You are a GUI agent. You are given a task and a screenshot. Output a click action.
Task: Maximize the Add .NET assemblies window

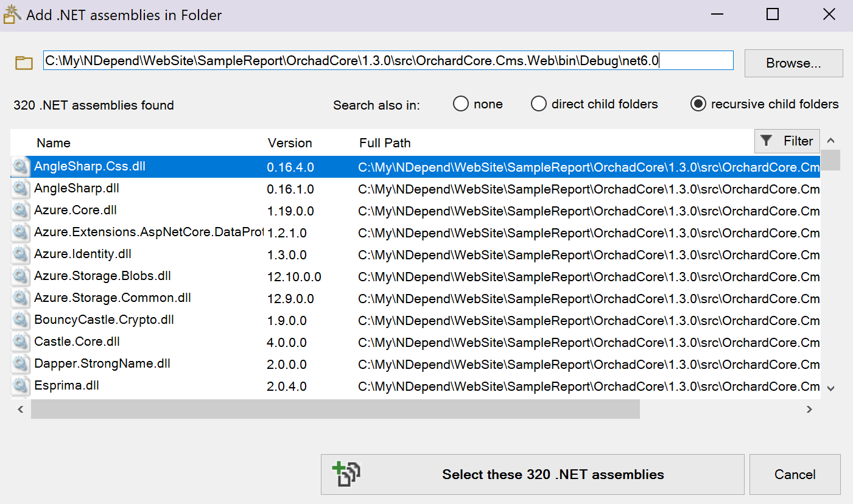[x=773, y=15]
